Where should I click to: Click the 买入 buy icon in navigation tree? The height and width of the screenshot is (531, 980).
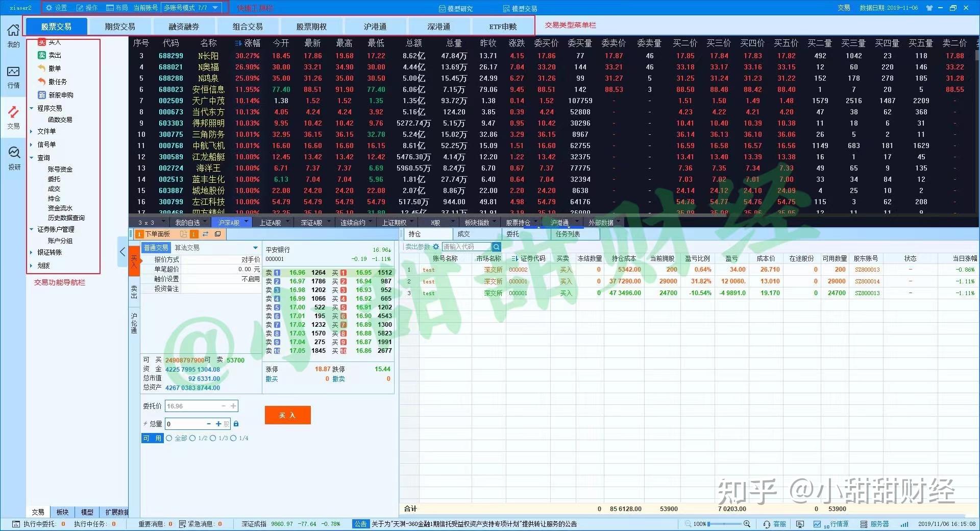click(x=42, y=42)
